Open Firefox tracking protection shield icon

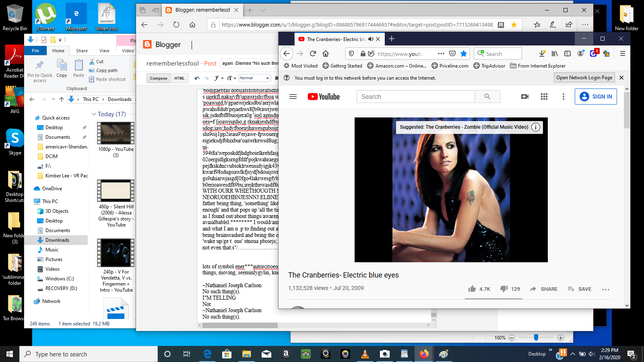tap(351, 53)
